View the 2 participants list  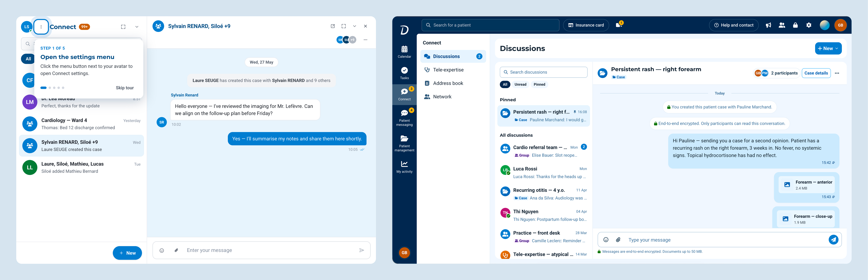pos(776,73)
